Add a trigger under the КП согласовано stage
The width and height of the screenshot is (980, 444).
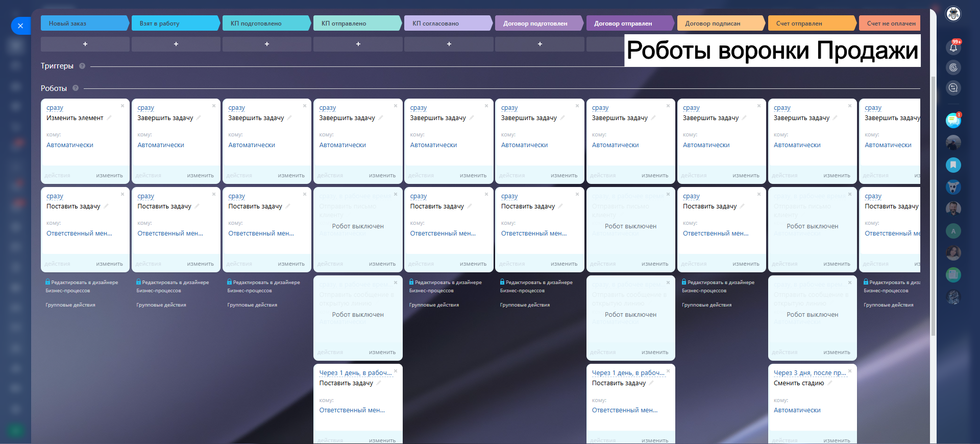point(449,44)
